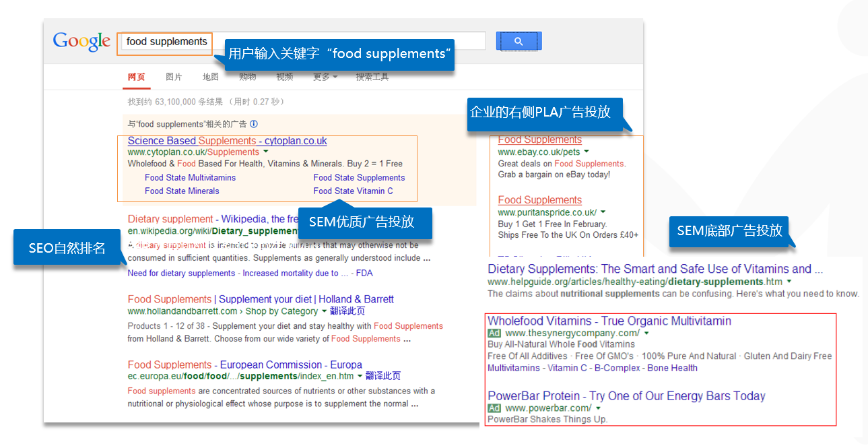Viewport: 868px width, 446px height.
Task: Click the Ad badge beside powerbar.com
Action: coord(494,408)
